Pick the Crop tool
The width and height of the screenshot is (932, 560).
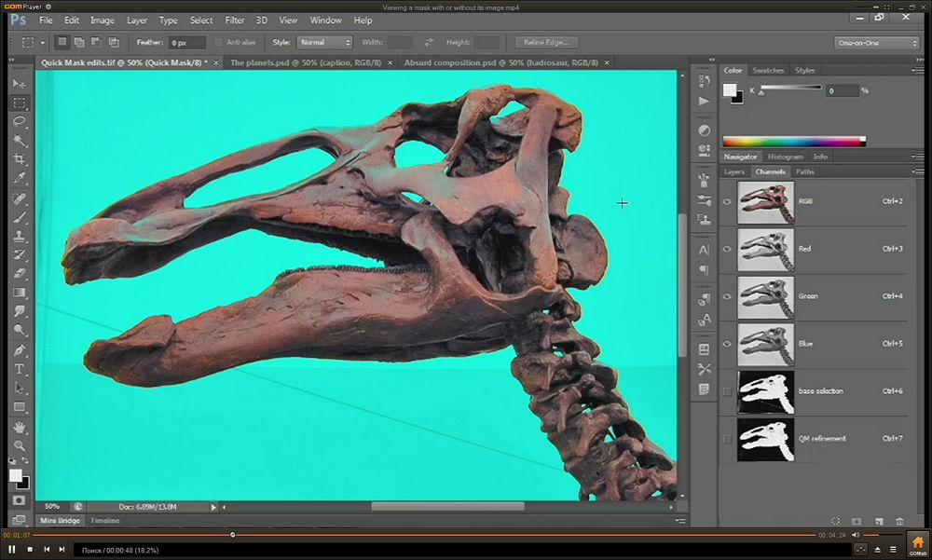point(19,159)
